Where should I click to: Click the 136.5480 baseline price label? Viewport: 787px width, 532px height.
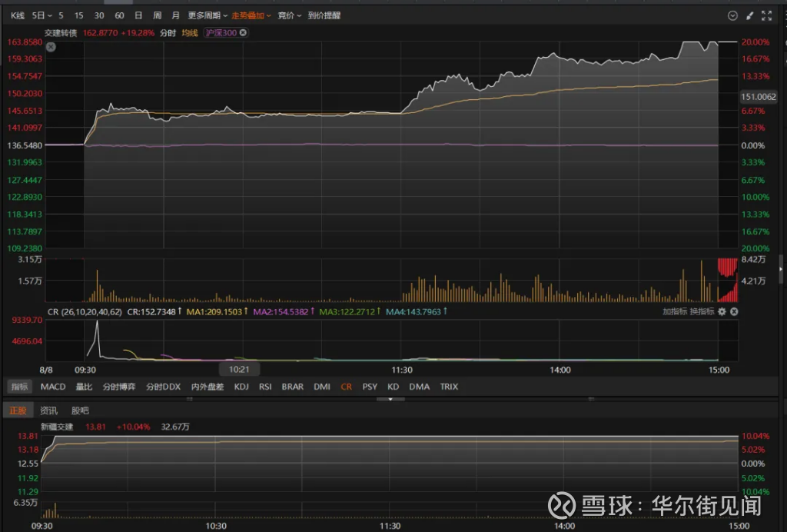tap(25, 145)
